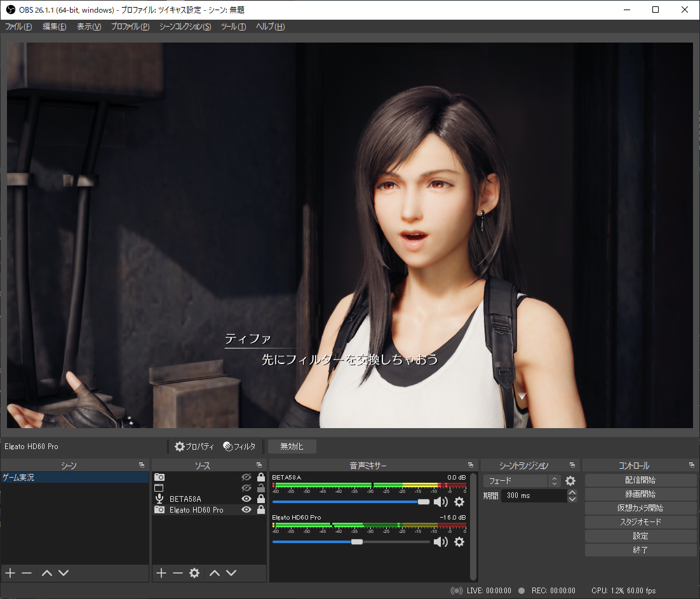700x599 pixels.
Task: Undock the シーン panel with its float icon
Action: pyautogui.click(x=142, y=465)
